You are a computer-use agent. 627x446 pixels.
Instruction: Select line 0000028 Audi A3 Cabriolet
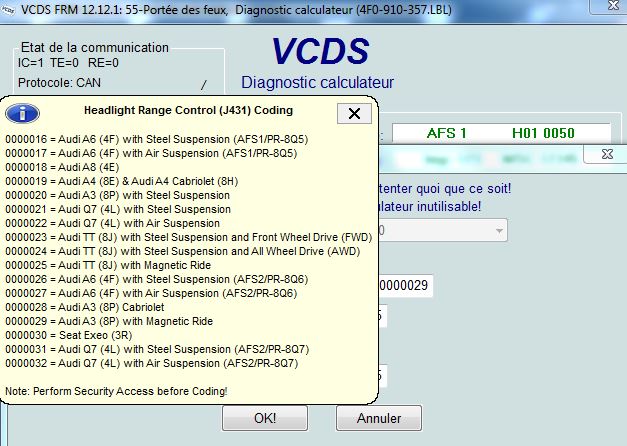click(x=85, y=307)
